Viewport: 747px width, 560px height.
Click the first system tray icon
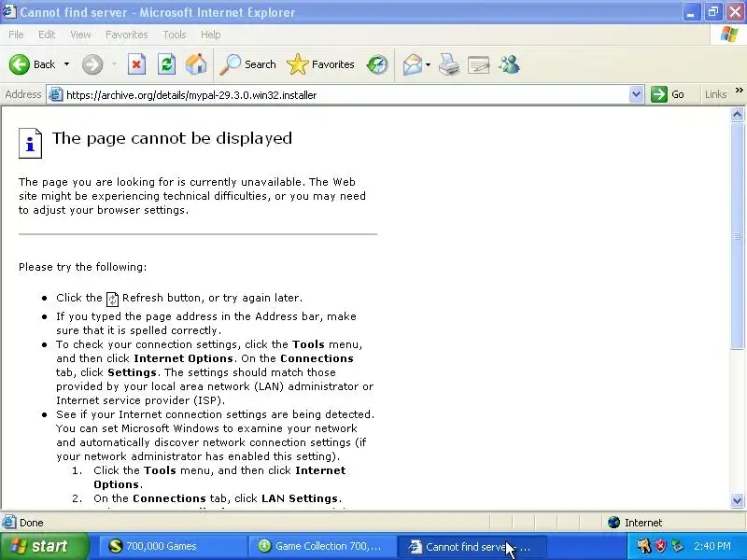click(643, 546)
